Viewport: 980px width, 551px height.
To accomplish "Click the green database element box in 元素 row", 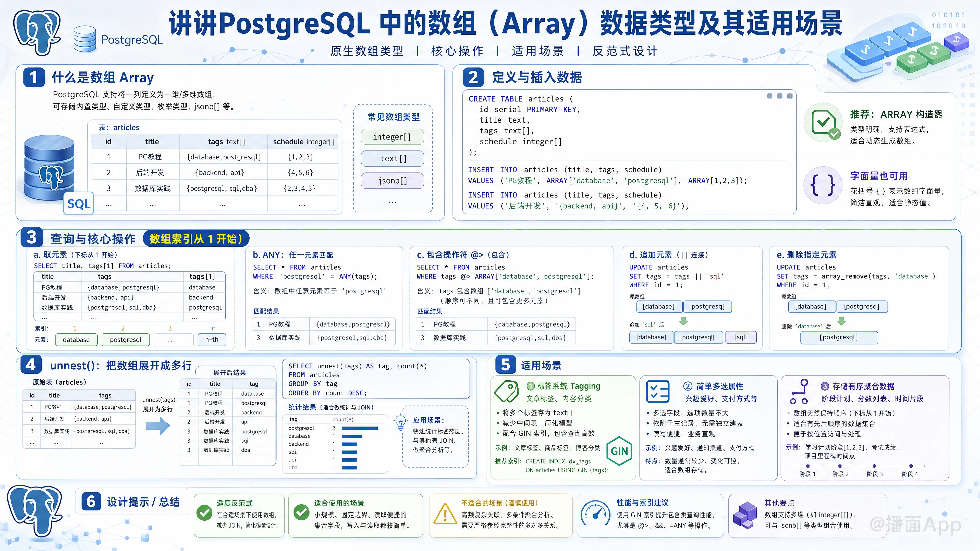I will point(77,340).
